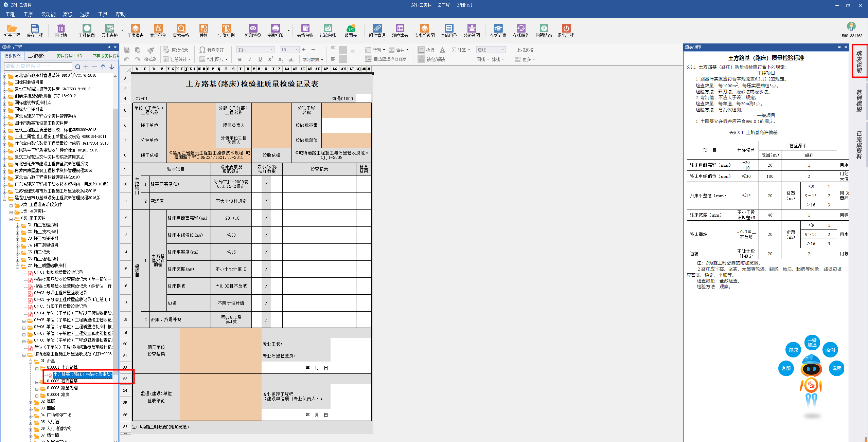868x442 pixels.
Task: Open 流水段视图 view
Action: pyautogui.click(x=424, y=31)
